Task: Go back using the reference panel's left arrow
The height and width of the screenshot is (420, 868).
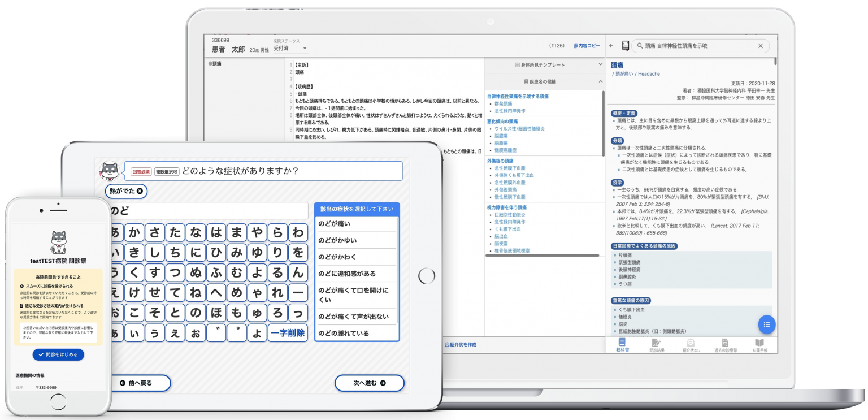Action: tap(611, 46)
